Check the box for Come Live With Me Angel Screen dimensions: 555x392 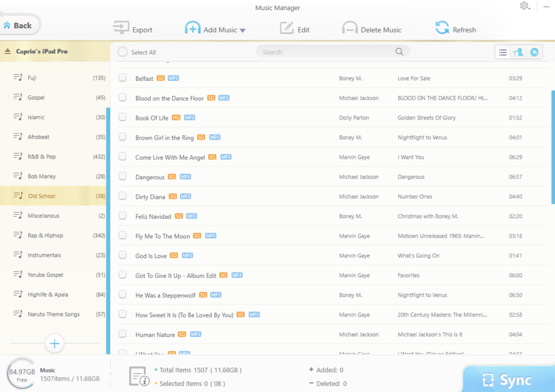tap(122, 156)
